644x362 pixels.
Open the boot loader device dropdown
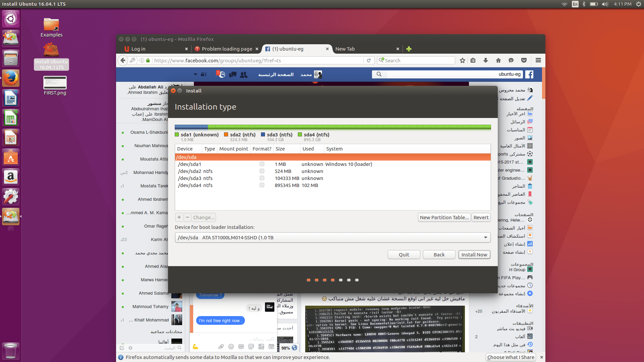[x=485, y=237]
